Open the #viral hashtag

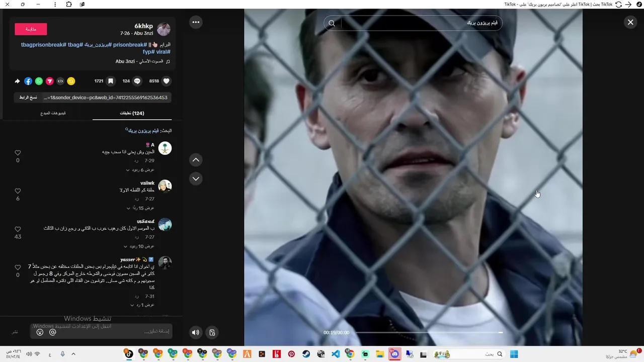pos(164,52)
